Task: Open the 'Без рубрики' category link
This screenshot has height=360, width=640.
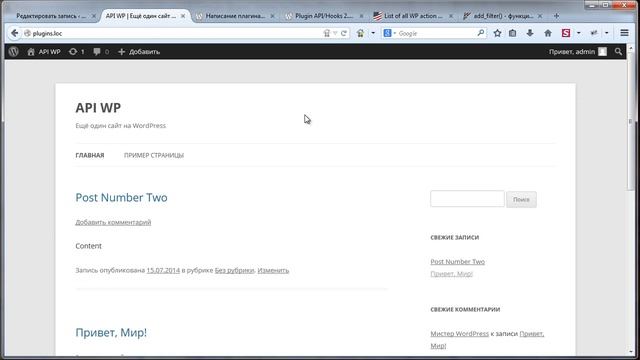Action: 234,270
